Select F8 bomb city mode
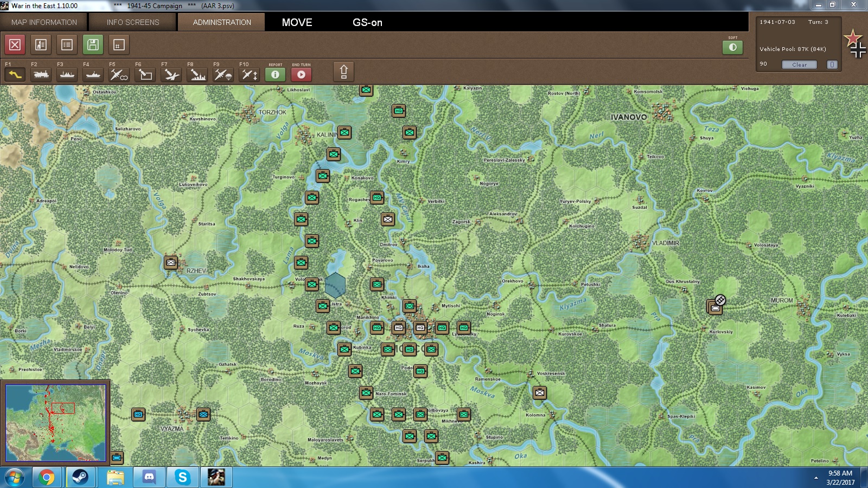The image size is (868, 488). 197,74
